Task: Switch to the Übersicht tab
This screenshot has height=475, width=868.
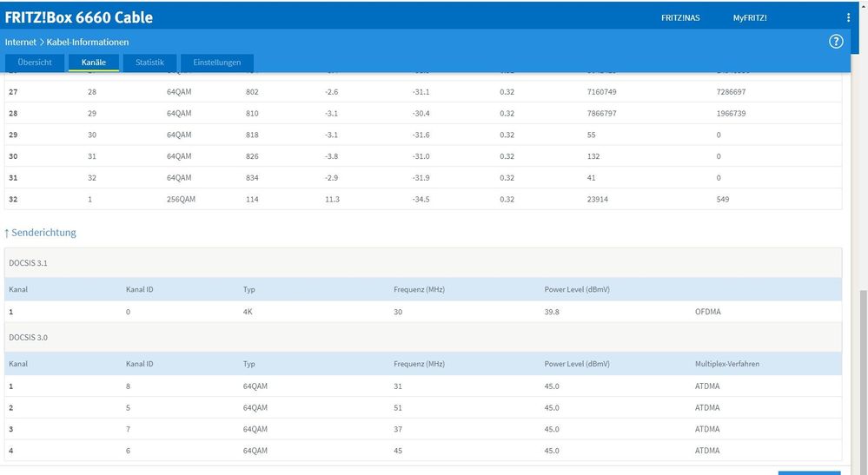Action: point(35,63)
